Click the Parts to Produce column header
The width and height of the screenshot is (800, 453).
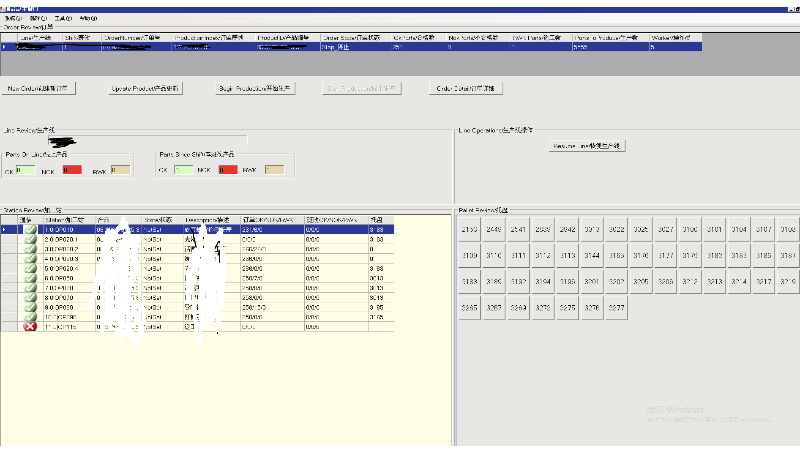coord(611,38)
